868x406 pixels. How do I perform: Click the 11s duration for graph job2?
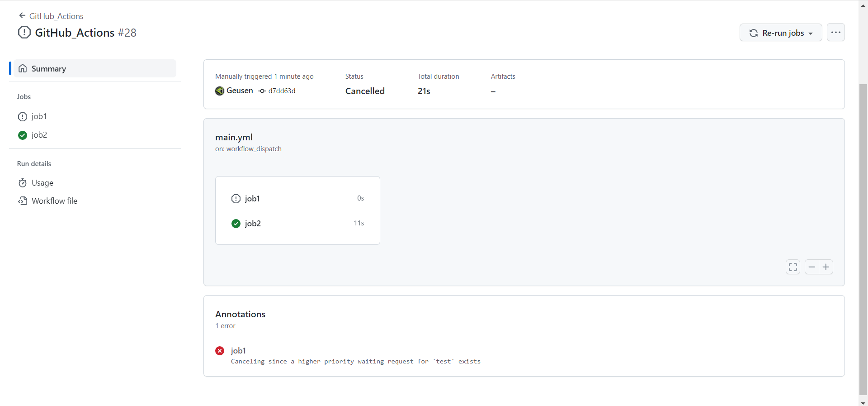point(359,223)
